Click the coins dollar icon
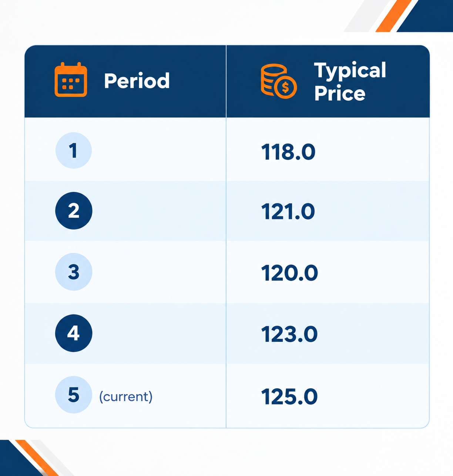Viewport: 453px width, 476px height. click(279, 81)
